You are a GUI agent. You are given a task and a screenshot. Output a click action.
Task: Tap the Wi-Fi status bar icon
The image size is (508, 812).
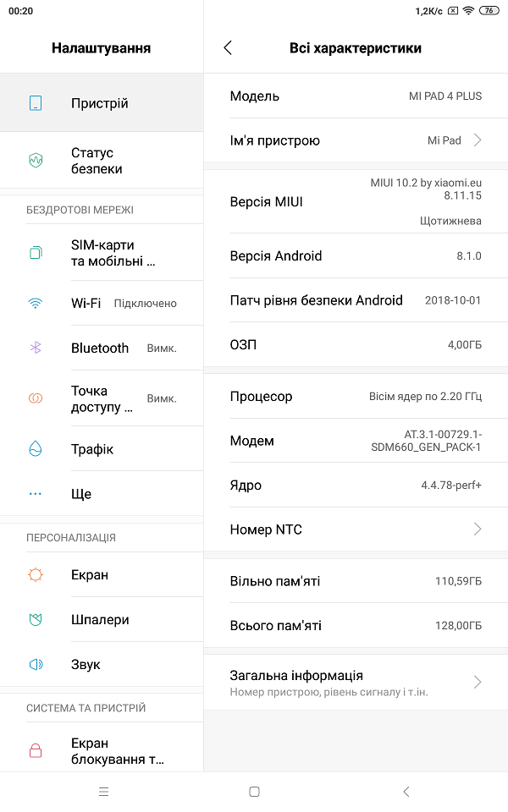point(468,10)
